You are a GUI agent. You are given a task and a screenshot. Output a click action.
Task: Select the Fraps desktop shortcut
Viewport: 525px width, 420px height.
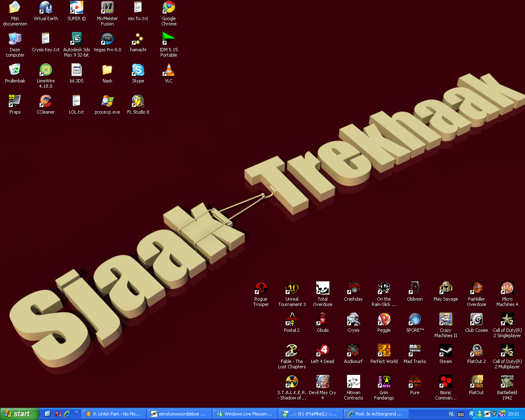coord(15,101)
